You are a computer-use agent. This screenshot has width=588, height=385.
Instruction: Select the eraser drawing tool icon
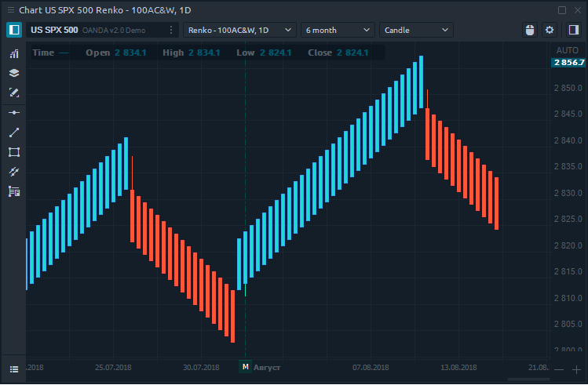(13, 93)
